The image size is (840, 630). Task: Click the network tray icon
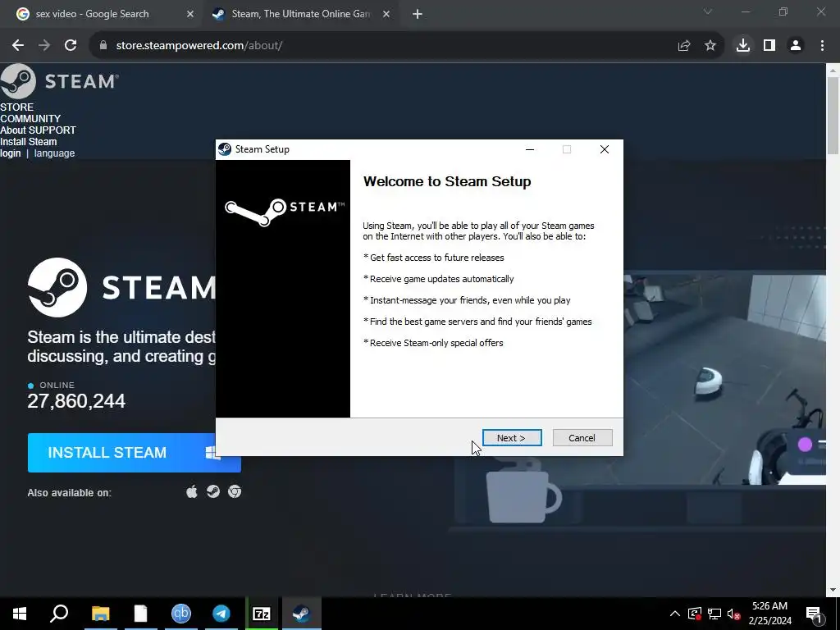(714, 614)
